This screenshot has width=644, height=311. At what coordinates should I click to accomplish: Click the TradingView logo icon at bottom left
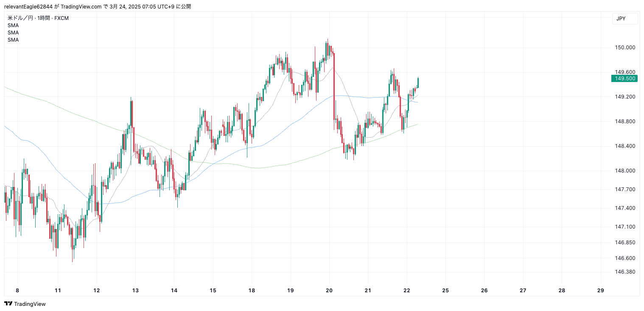coord(8,304)
